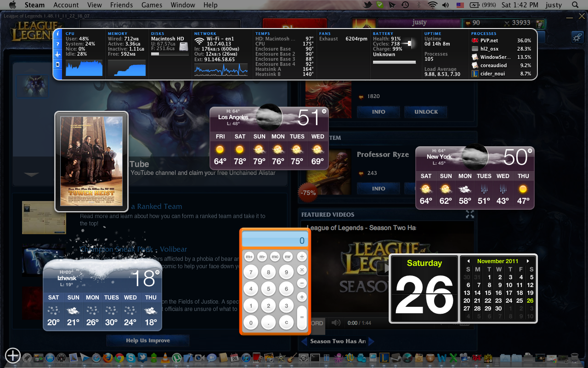Open Terminal from the Dock
This screenshot has height=368, width=588.
[x=315, y=357]
